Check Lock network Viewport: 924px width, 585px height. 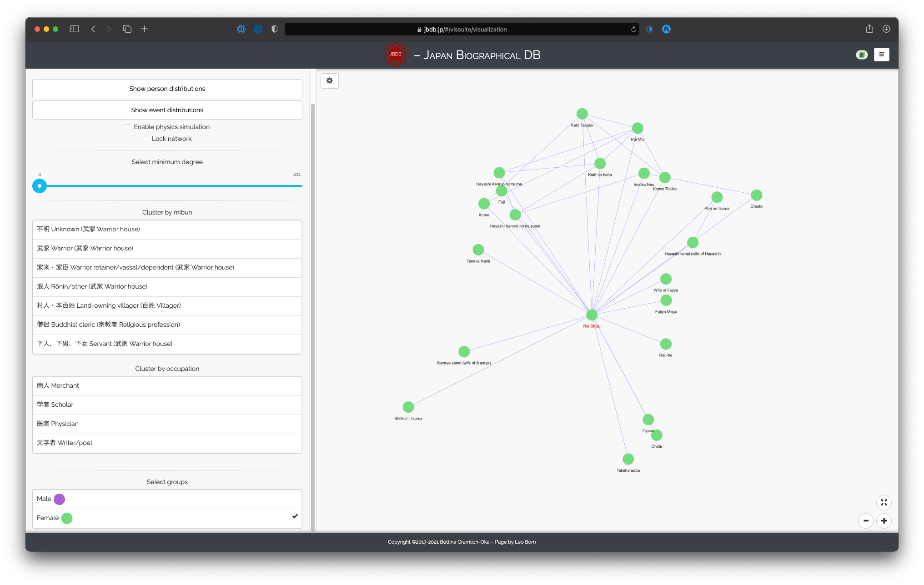click(x=146, y=139)
